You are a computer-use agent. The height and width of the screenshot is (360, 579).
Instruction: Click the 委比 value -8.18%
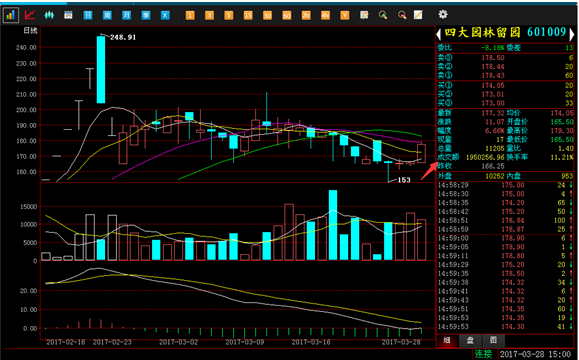click(x=493, y=48)
